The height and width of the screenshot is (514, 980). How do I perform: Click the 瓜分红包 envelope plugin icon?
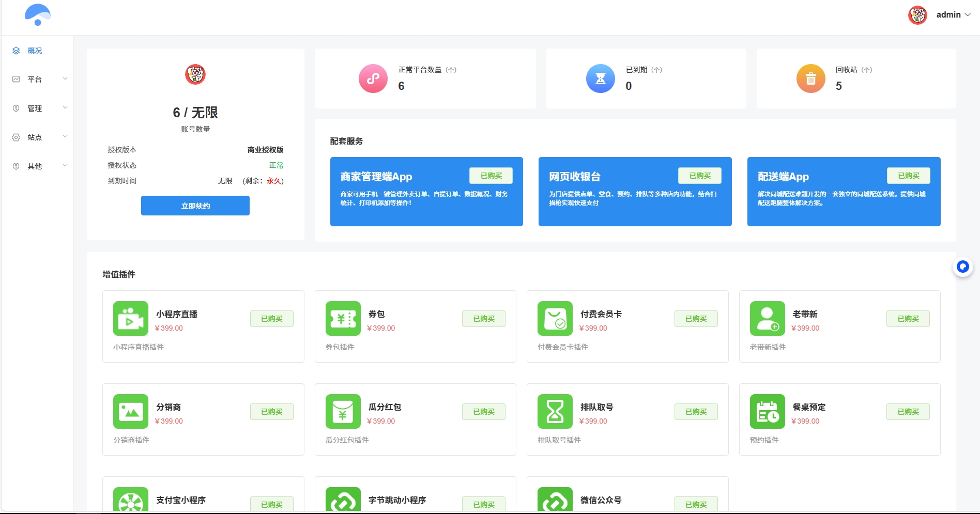[x=343, y=412]
